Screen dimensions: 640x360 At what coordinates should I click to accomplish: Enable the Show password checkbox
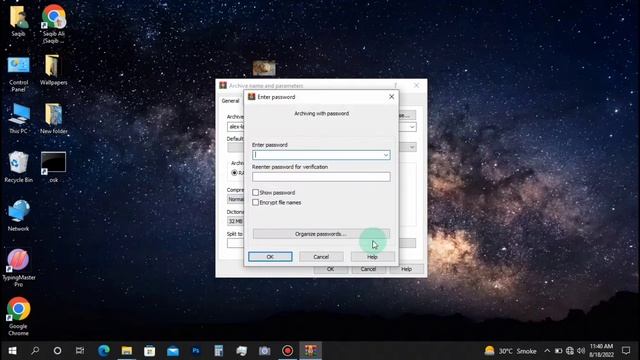[256, 192]
